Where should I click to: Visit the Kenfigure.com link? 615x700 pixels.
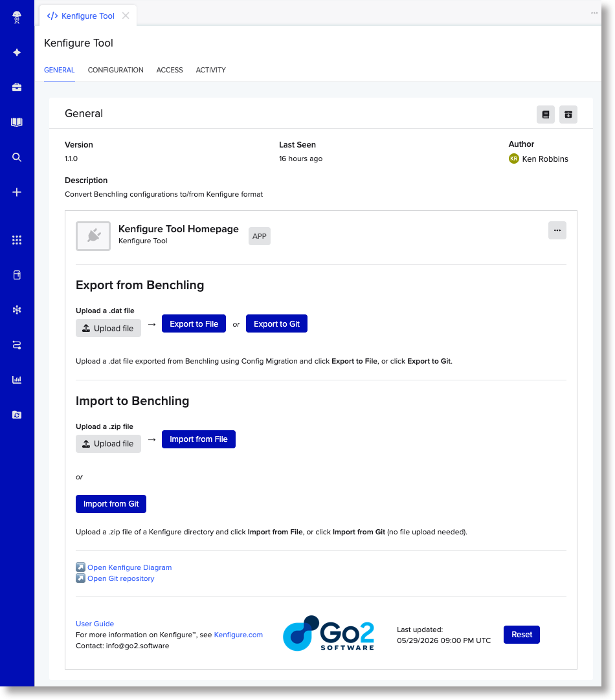238,635
